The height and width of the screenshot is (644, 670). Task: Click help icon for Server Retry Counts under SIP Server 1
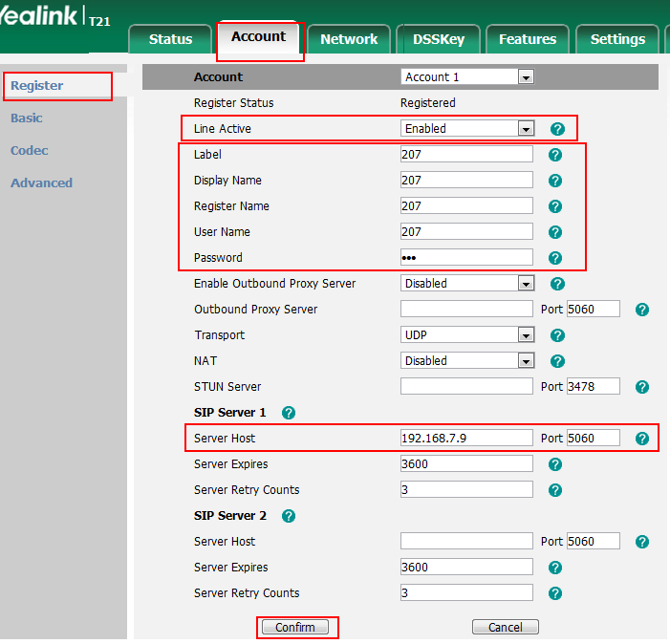coord(555,490)
